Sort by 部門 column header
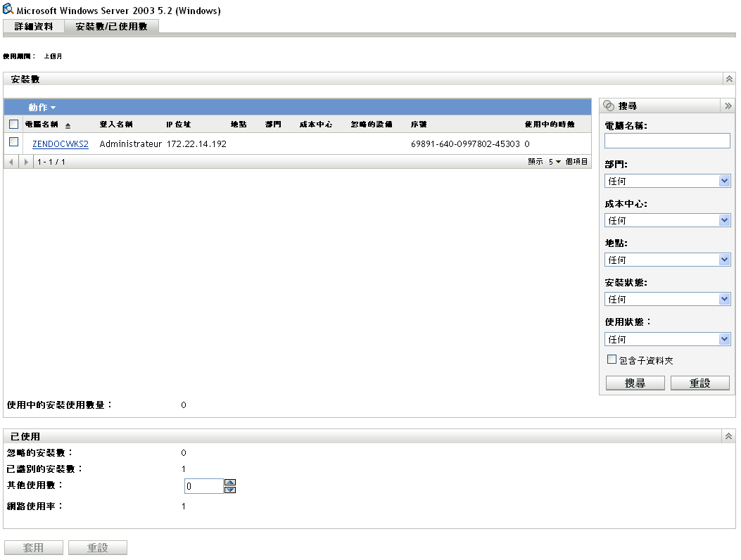Screen dimensions: 741x560 click(273, 125)
